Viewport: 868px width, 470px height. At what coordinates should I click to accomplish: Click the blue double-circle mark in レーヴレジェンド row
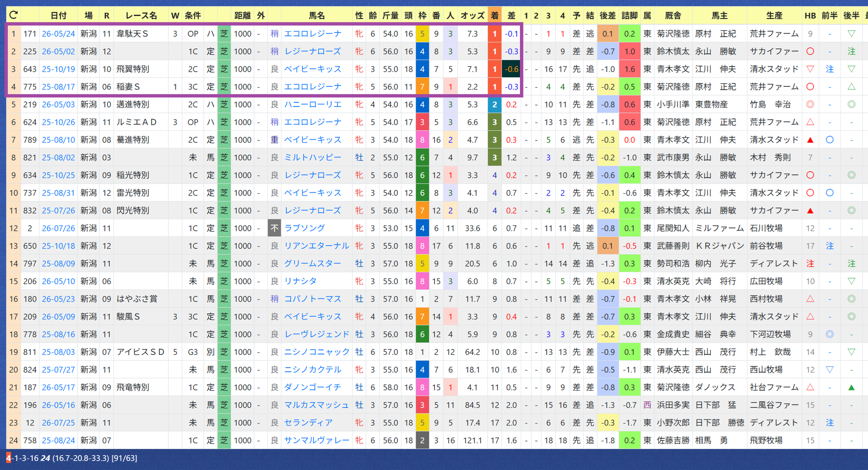(829, 334)
